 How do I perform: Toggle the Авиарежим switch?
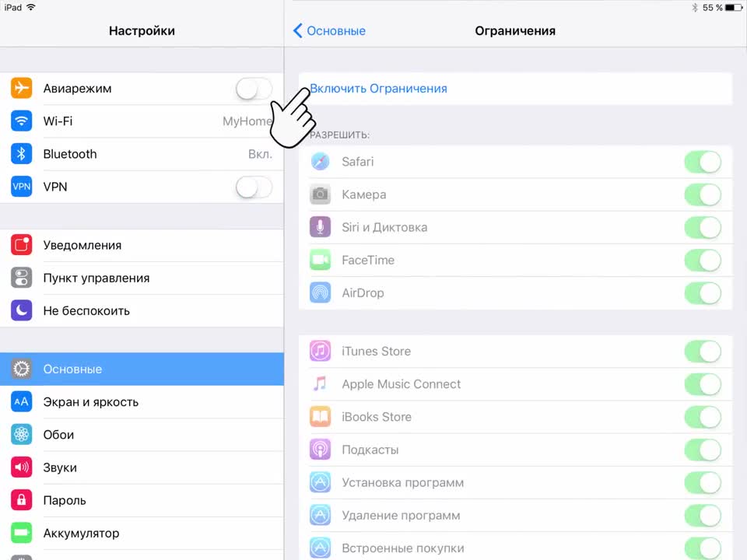[254, 89]
